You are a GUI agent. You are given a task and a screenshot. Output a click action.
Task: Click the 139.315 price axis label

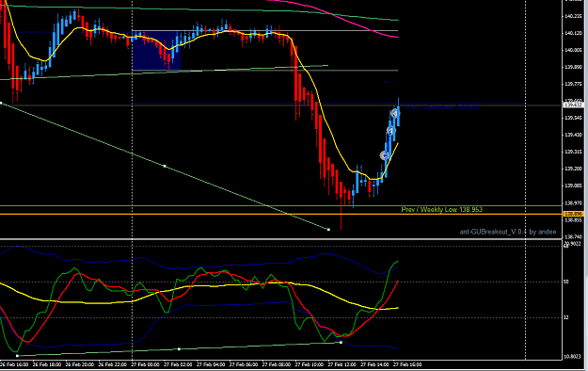tap(573, 152)
